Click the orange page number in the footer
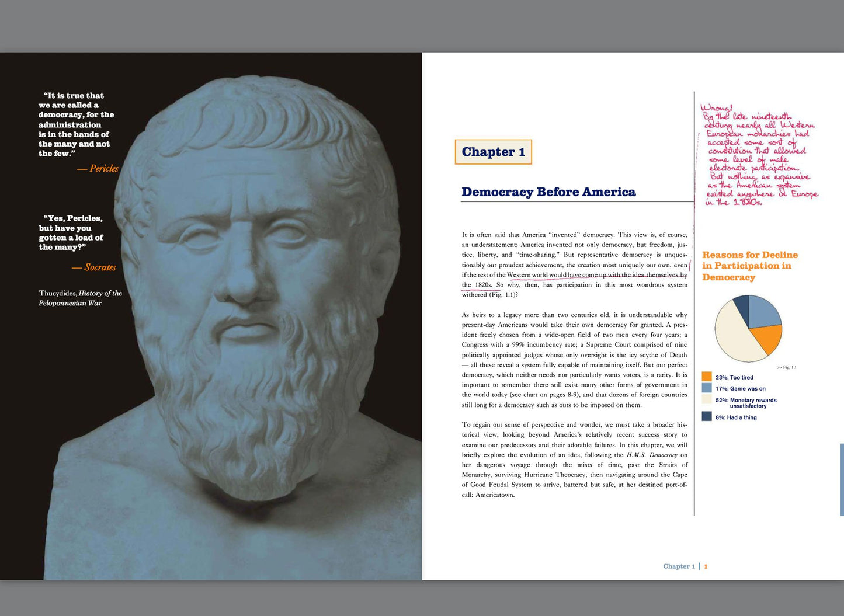 coord(706,566)
